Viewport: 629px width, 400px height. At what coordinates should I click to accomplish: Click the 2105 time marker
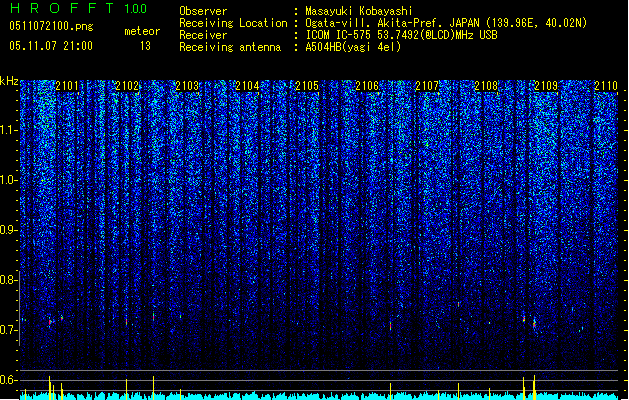coord(307,86)
